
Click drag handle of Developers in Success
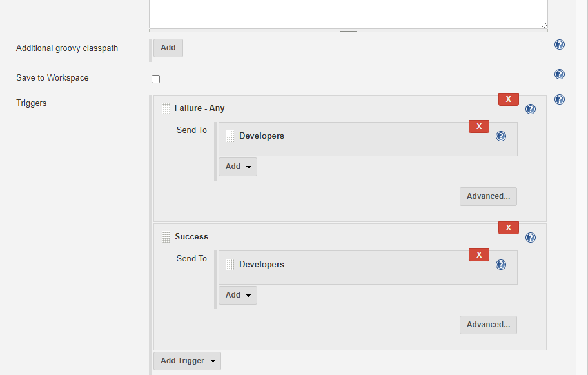(230, 265)
